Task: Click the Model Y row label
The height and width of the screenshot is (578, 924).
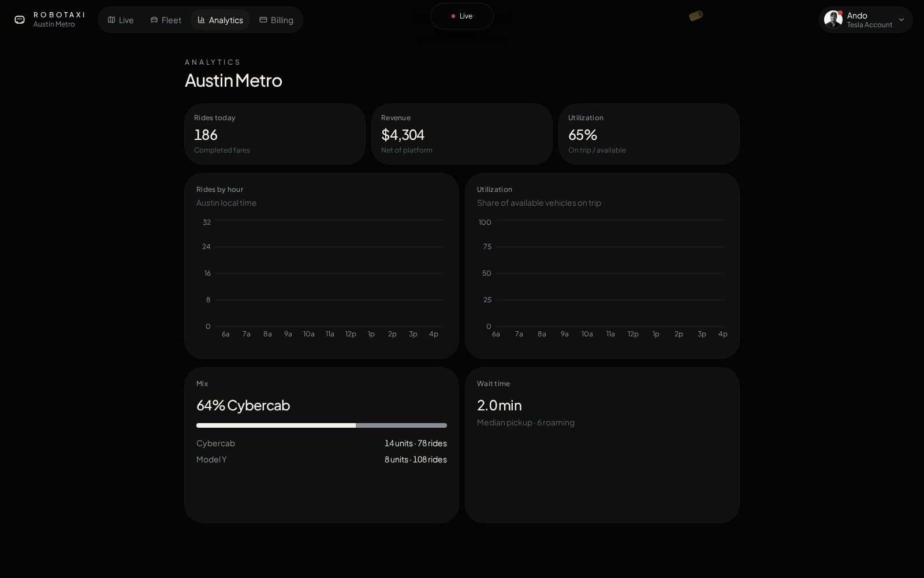Action: click(x=211, y=460)
